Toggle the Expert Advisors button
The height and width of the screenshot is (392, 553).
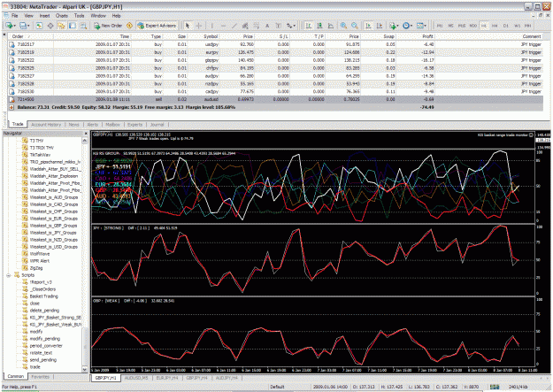pos(157,26)
